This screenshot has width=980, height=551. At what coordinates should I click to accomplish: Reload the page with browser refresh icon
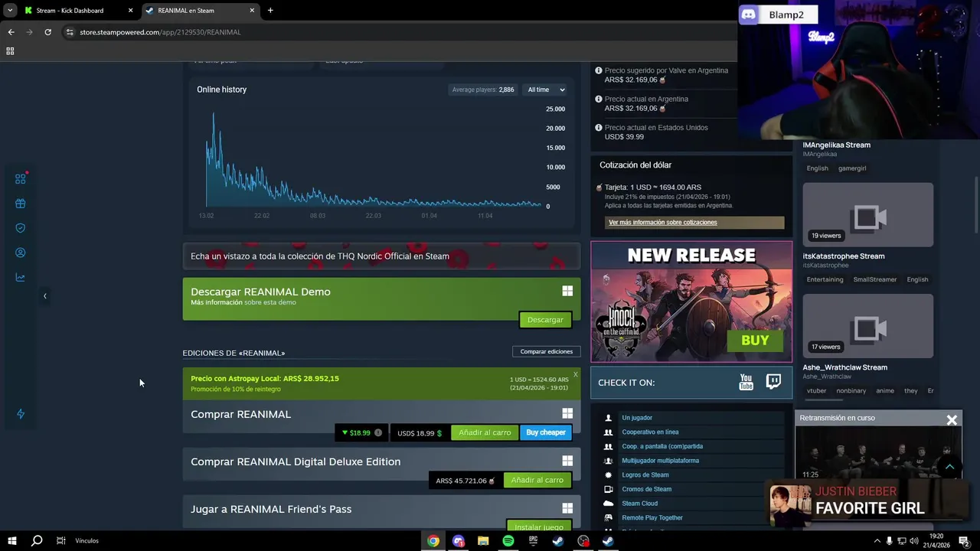coord(47,32)
